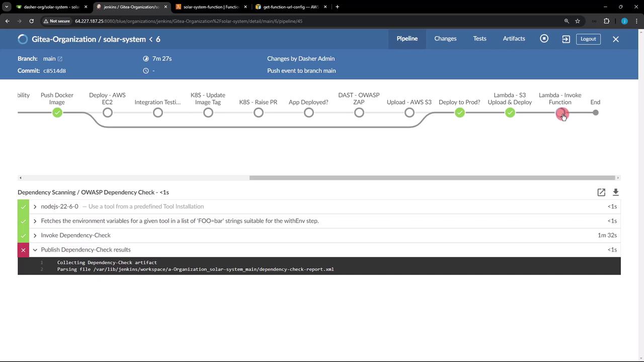Click the K8S - Update Image Tag node
This screenshot has height=362, width=644.
click(208, 113)
